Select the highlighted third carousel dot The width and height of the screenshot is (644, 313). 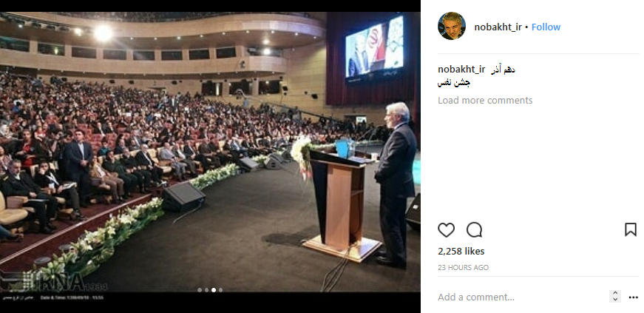[x=214, y=290]
